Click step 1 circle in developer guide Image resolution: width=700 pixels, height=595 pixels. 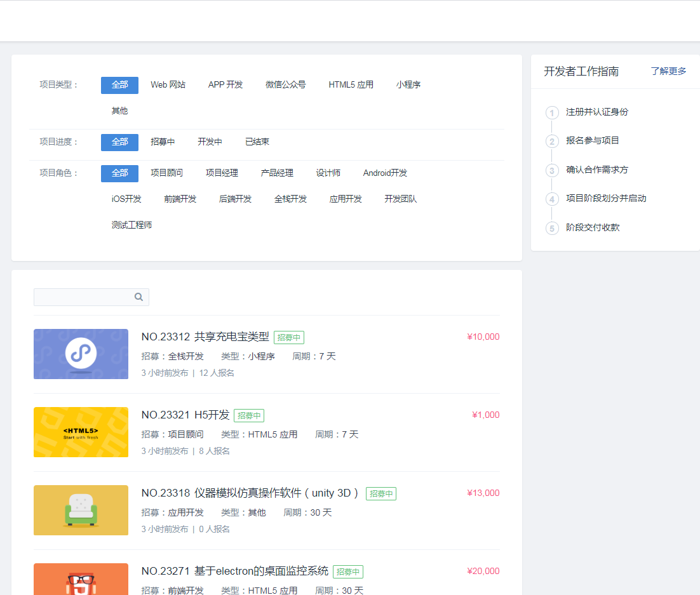pos(552,112)
